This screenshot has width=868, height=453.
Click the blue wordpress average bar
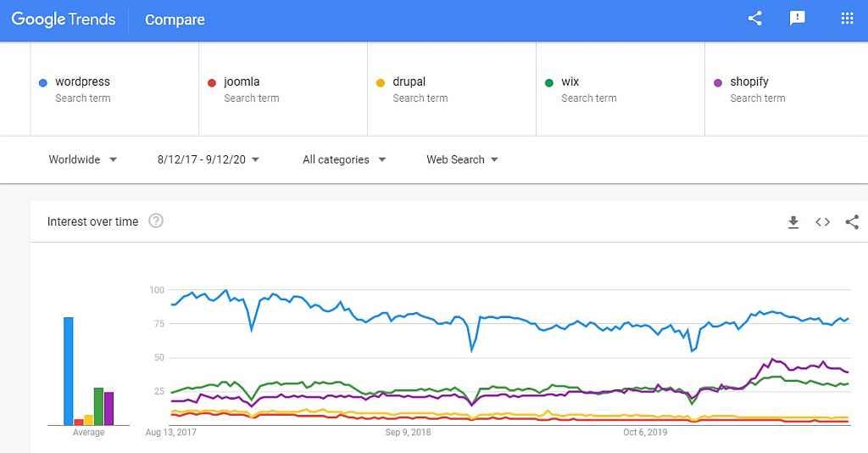click(x=69, y=371)
